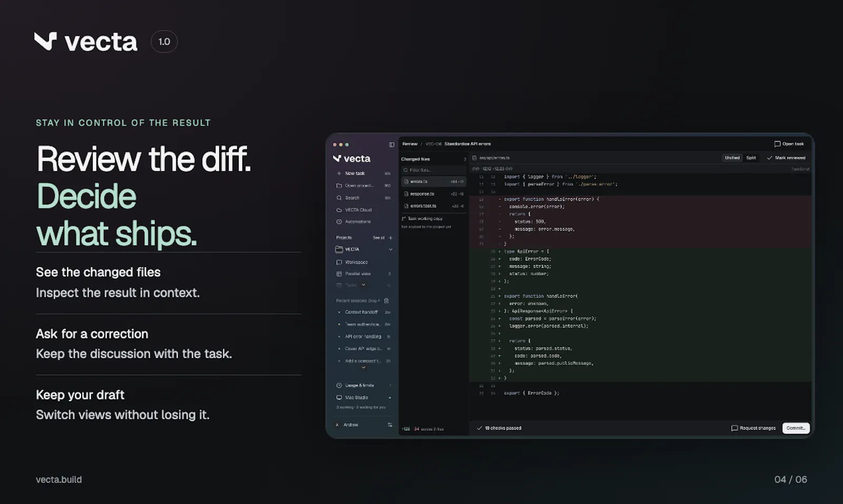The height and width of the screenshot is (504, 843).
Task: Open Cover API edge session
Action: click(x=364, y=349)
